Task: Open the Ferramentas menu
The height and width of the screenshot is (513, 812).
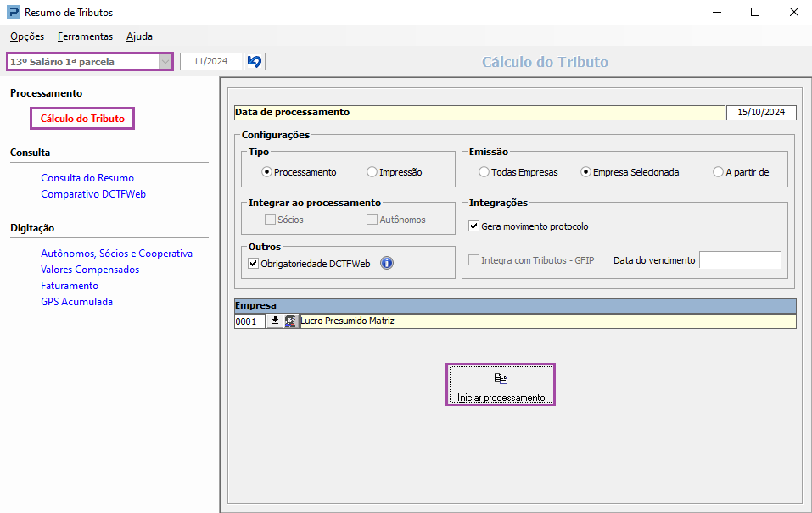Action: tap(85, 36)
